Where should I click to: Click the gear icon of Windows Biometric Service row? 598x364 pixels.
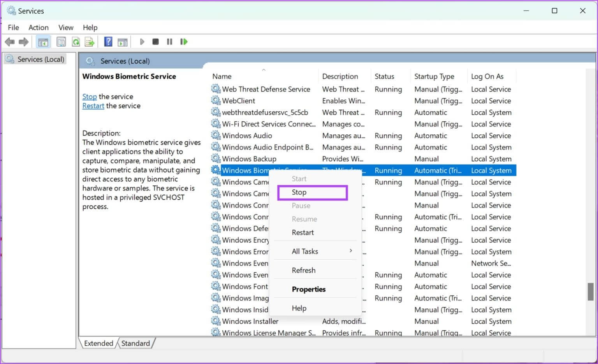pyautogui.click(x=216, y=170)
